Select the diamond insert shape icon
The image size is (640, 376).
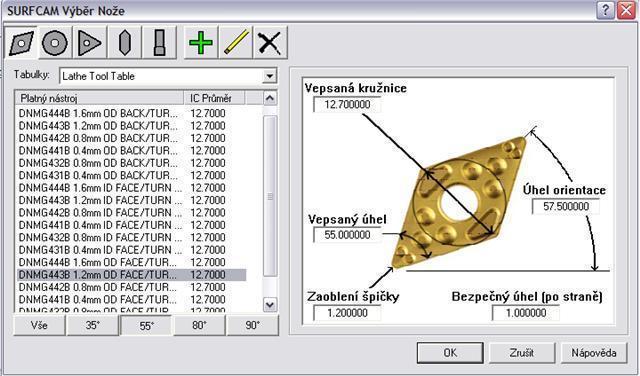pyautogui.click(x=21, y=43)
